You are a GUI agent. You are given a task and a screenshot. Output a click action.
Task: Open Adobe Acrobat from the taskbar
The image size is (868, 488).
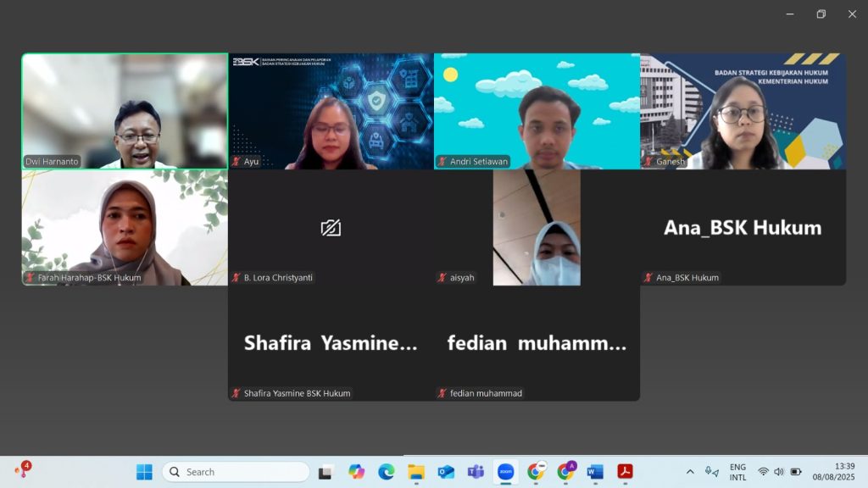pyautogui.click(x=625, y=472)
